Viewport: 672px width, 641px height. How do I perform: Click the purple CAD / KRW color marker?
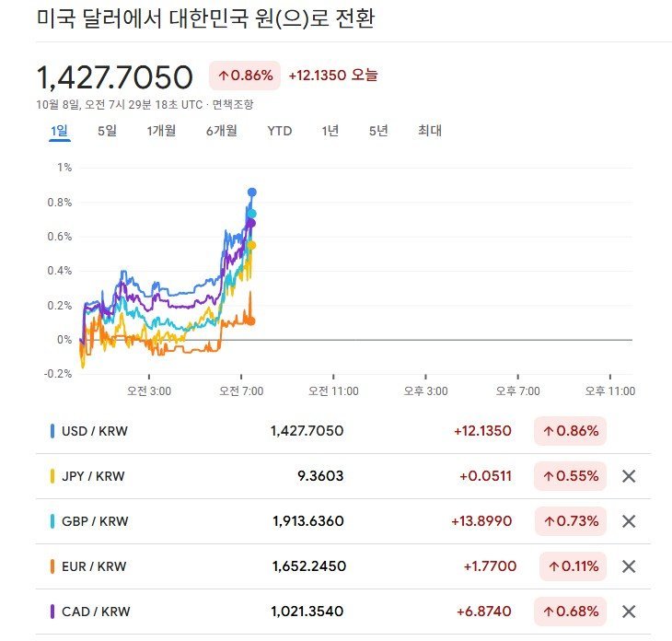[52, 612]
